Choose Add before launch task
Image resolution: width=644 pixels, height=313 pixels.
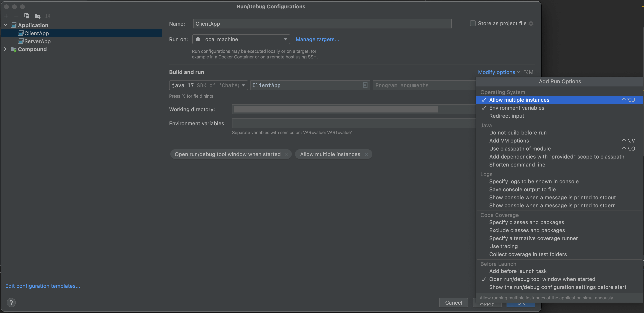tap(559, 271)
